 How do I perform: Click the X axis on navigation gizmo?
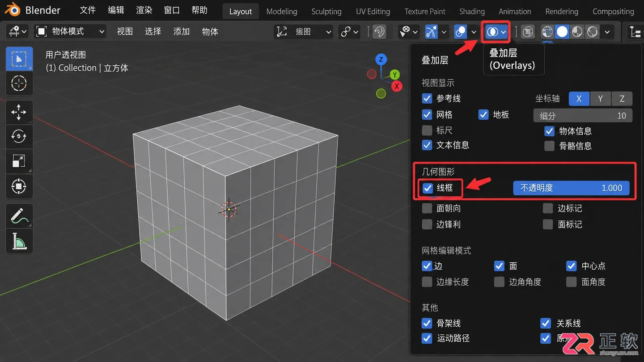(x=397, y=86)
